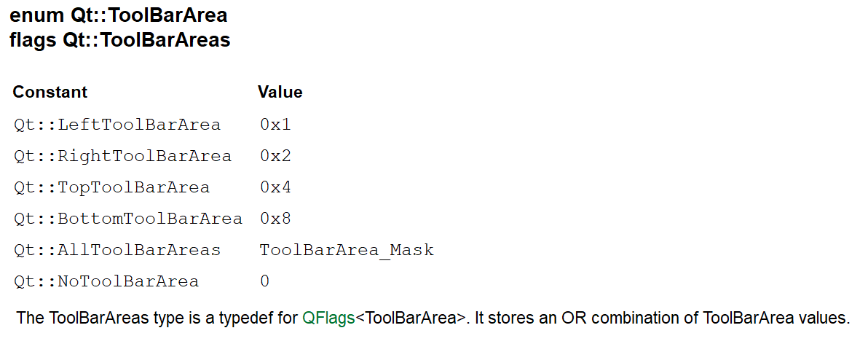868x344 pixels.
Task: Click the Qt::RightToolBarArea constant
Action: click(x=123, y=156)
